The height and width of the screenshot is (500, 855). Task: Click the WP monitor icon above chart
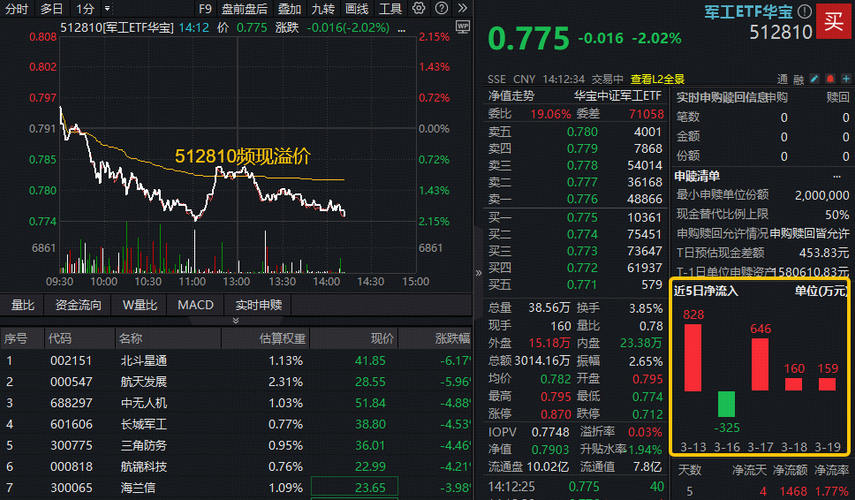tap(462, 26)
